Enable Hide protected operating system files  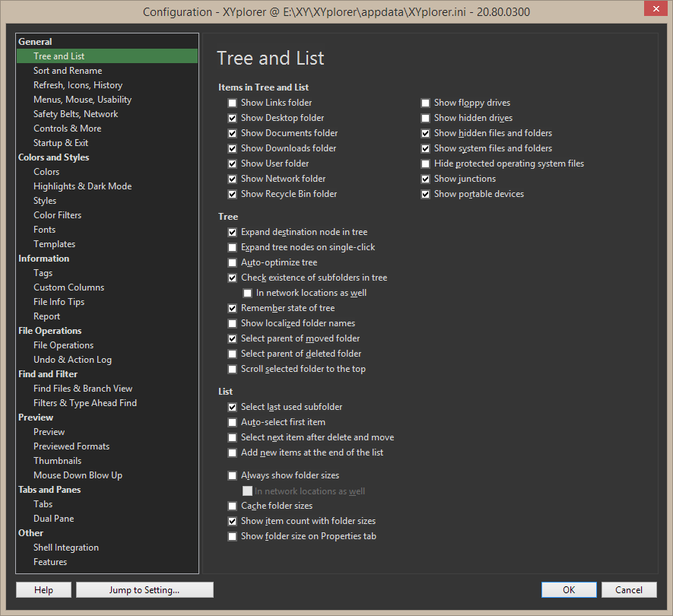point(425,163)
